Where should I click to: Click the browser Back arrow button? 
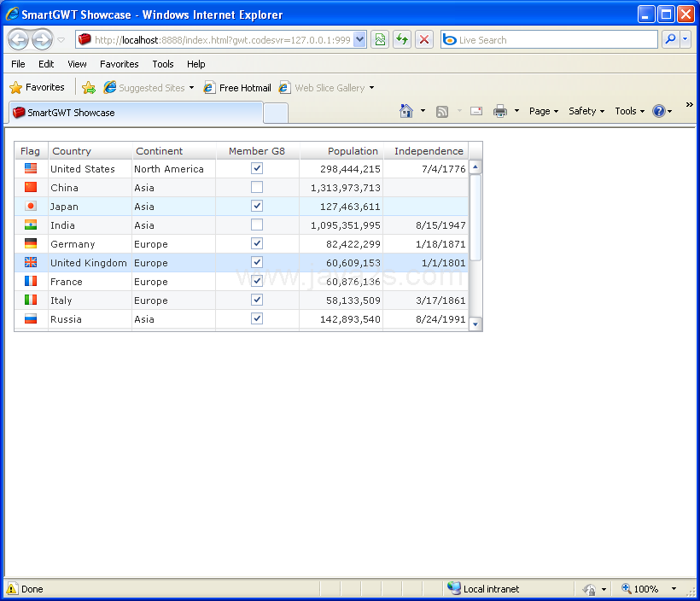(19, 40)
